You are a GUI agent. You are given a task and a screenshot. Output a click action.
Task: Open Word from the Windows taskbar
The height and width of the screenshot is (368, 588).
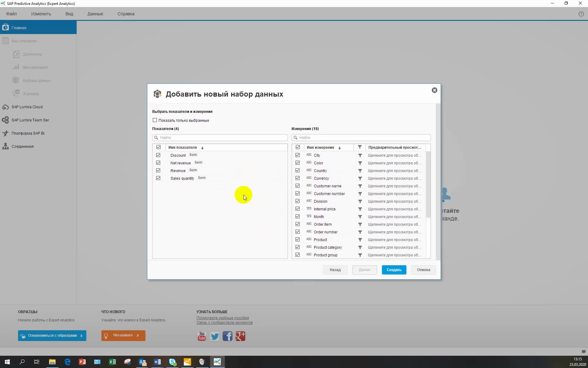point(157,362)
